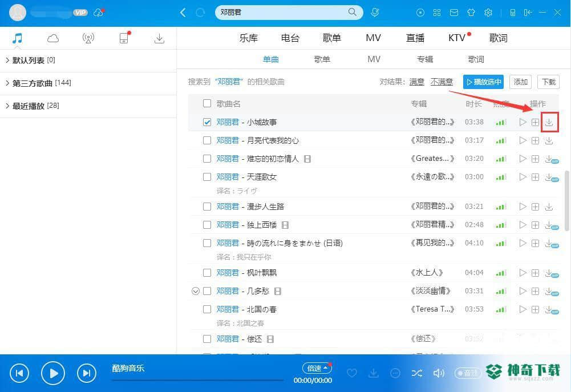
Task: Click the user avatar picture
Action: [x=18, y=13]
